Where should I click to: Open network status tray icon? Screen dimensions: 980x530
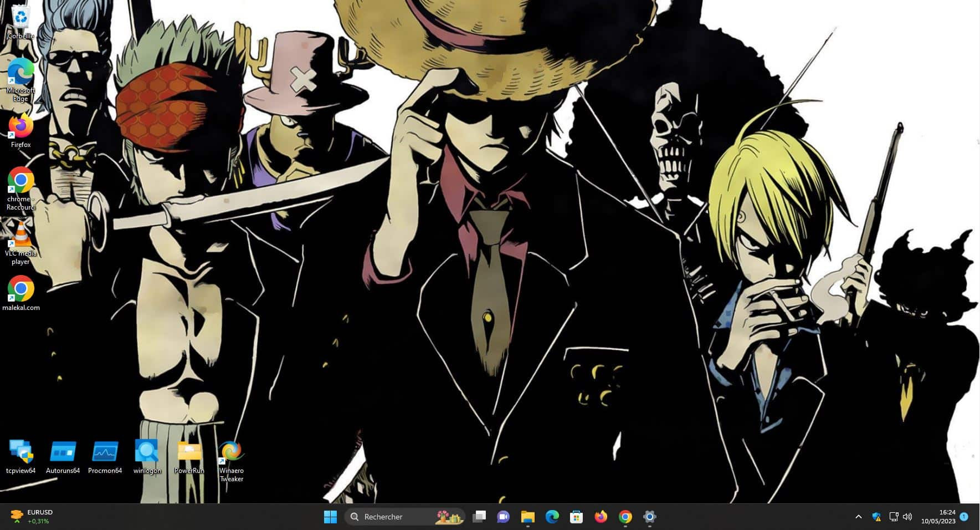pyautogui.click(x=894, y=517)
